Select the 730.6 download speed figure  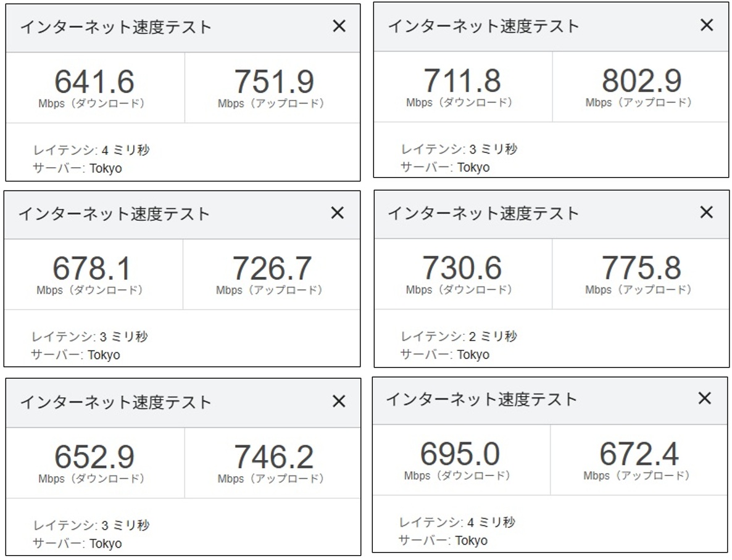462,268
